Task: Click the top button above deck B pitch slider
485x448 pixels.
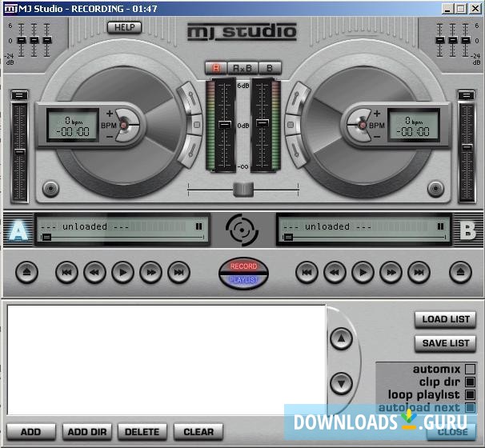Action: (x=467, y=95)
